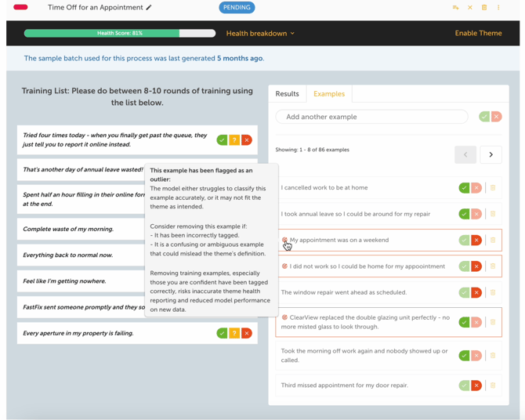Click the add-to-list icon in top toolbar
The image size is (525, 420).
coord(455,8)
